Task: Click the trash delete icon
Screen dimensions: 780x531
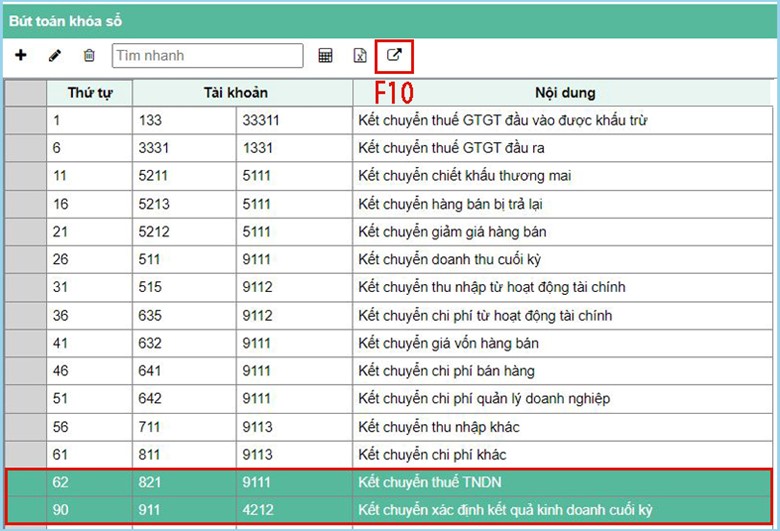Action: [x=90, y=56]
